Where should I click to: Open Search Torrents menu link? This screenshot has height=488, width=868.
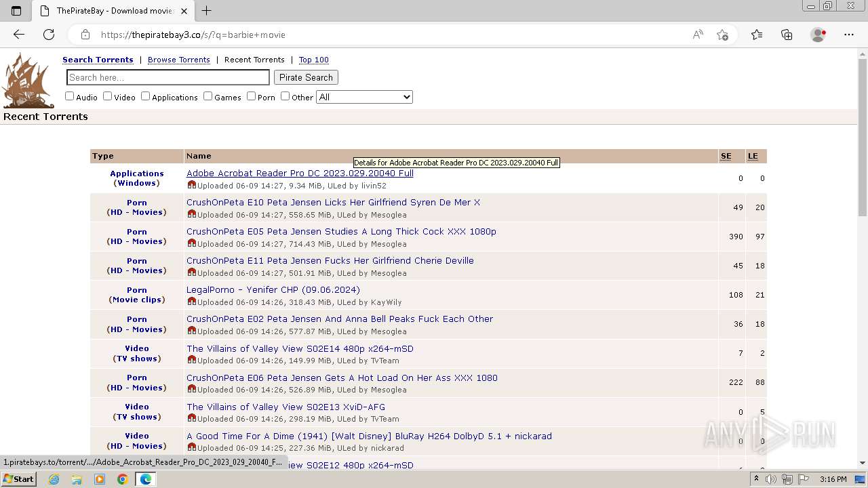point(98,60)
